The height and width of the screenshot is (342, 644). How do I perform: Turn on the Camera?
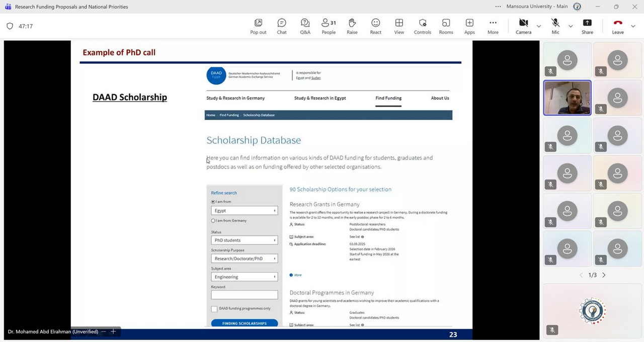point(523,26)
